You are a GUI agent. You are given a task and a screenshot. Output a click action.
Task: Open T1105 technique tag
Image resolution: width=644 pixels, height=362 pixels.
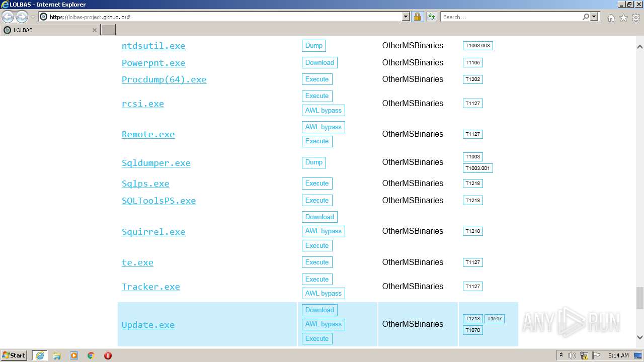coord(472,63)
